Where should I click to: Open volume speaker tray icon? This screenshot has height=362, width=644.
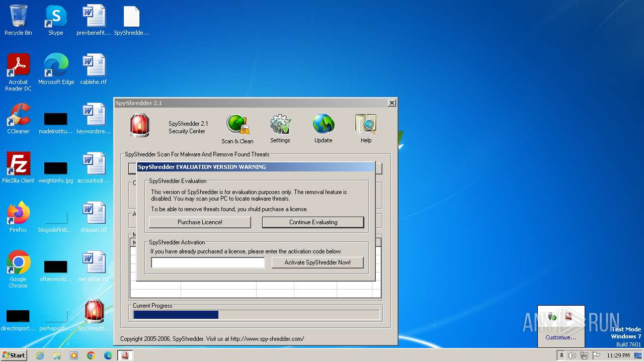pos(572,355)
